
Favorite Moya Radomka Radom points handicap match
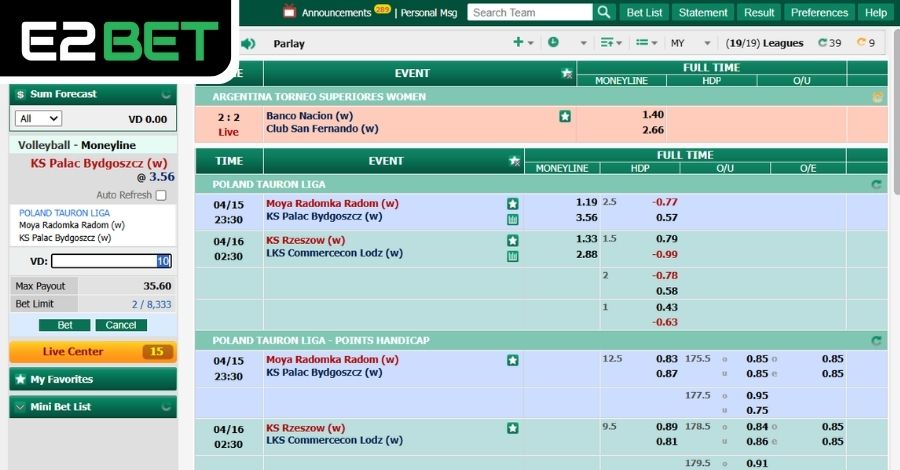(513, 360)
